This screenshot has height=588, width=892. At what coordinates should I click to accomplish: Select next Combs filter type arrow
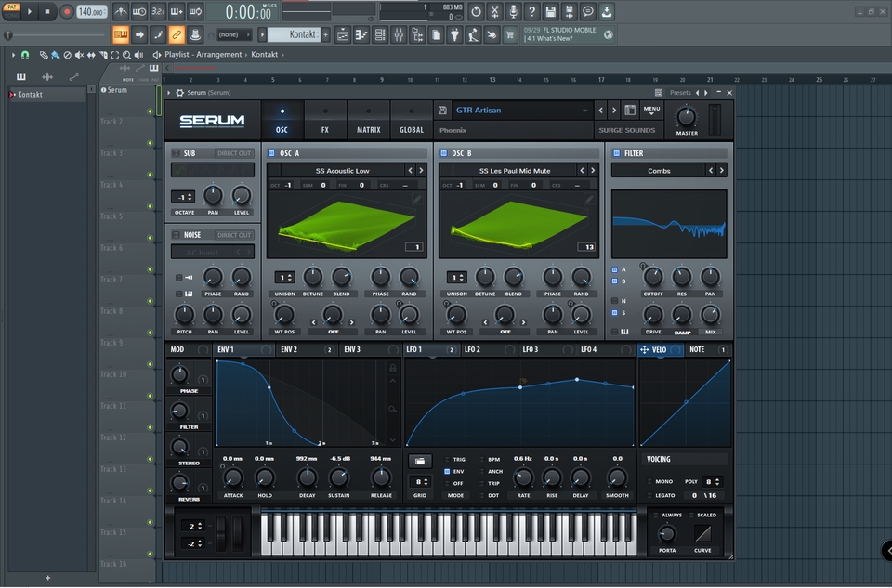(x=721, y=171)
